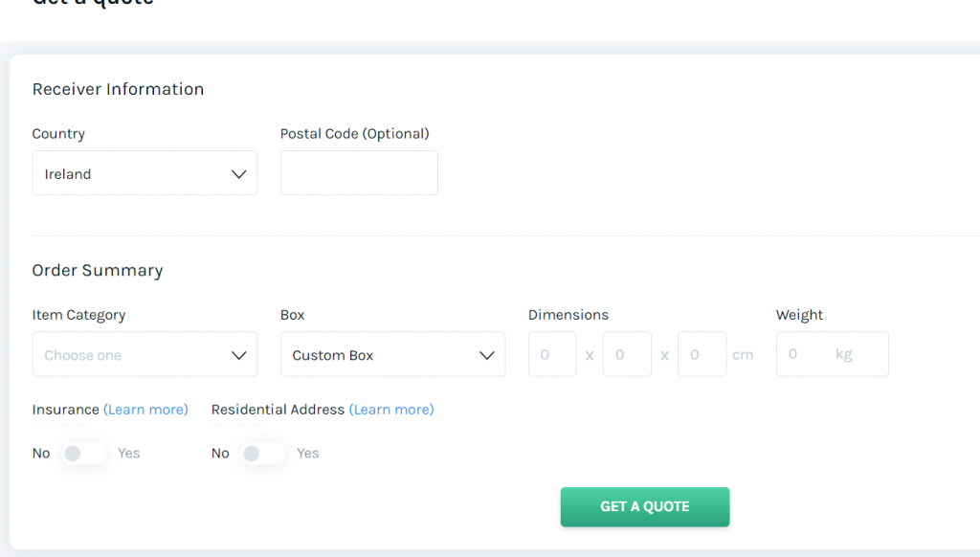Image resolution: width=980 pixels, height=557 pixels.
Task: Select the Yes label for Residential Address
Action: (x=307, y=454)
